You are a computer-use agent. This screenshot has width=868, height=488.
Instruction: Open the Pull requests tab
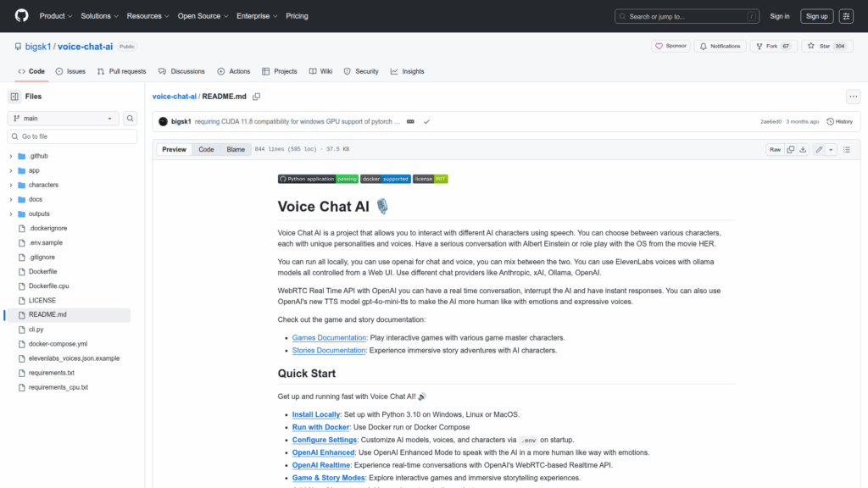point(121,71)
